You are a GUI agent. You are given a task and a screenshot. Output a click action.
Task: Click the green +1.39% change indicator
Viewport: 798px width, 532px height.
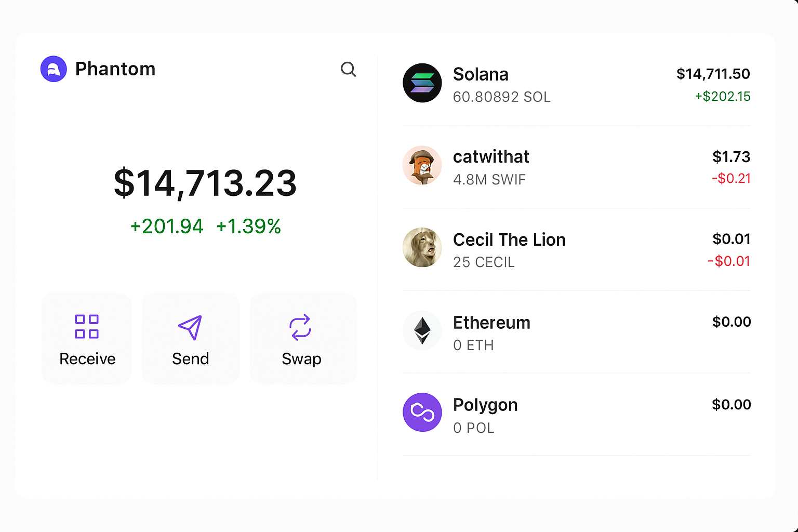pyautogui.click(x=249, y=226)
